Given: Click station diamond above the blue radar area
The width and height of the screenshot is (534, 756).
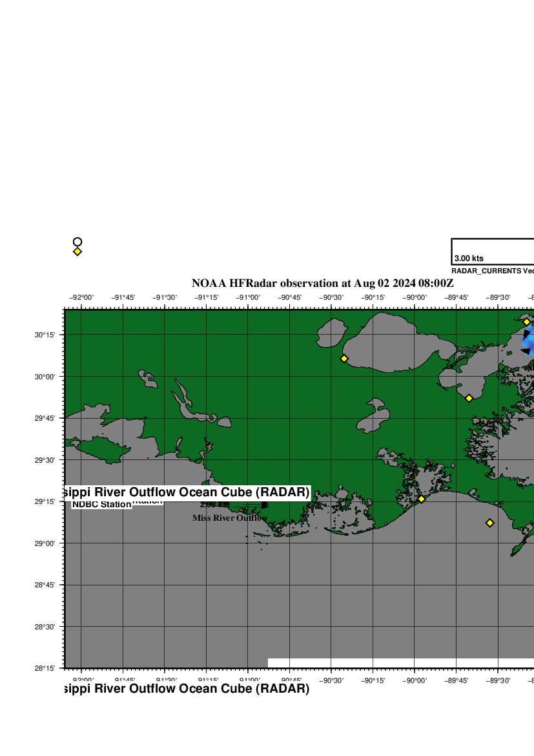Looking at the screenshot, I should point(526,322).
